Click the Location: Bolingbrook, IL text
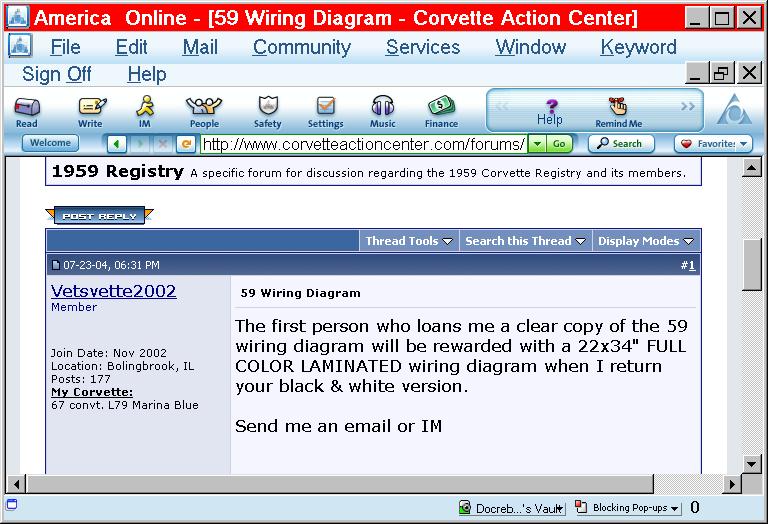This screenshot has height=524, width=768. coord(122,366)
